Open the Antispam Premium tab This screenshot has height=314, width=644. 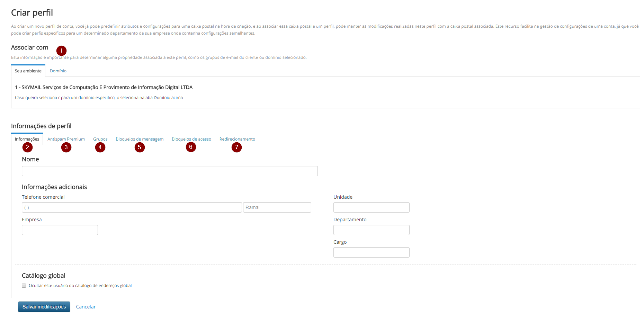(66, 139)
